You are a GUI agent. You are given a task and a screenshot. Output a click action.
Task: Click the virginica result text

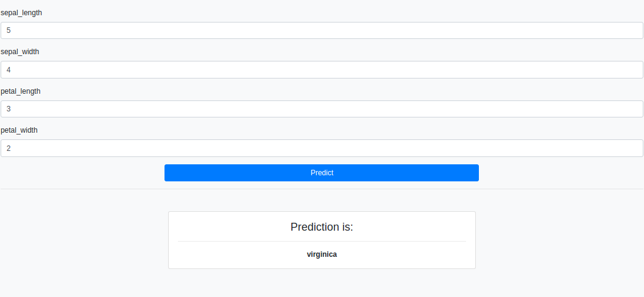[x=322, y=254]
